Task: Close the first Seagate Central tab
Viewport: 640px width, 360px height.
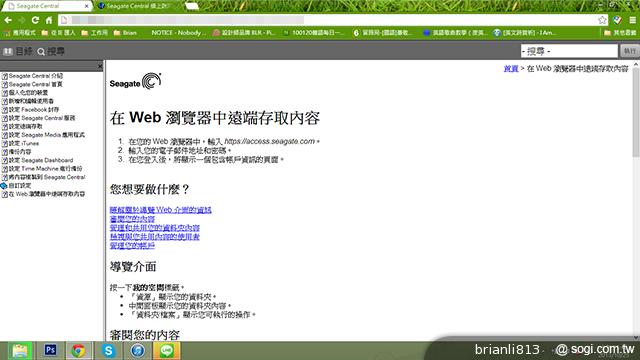Action: (87, 6)
